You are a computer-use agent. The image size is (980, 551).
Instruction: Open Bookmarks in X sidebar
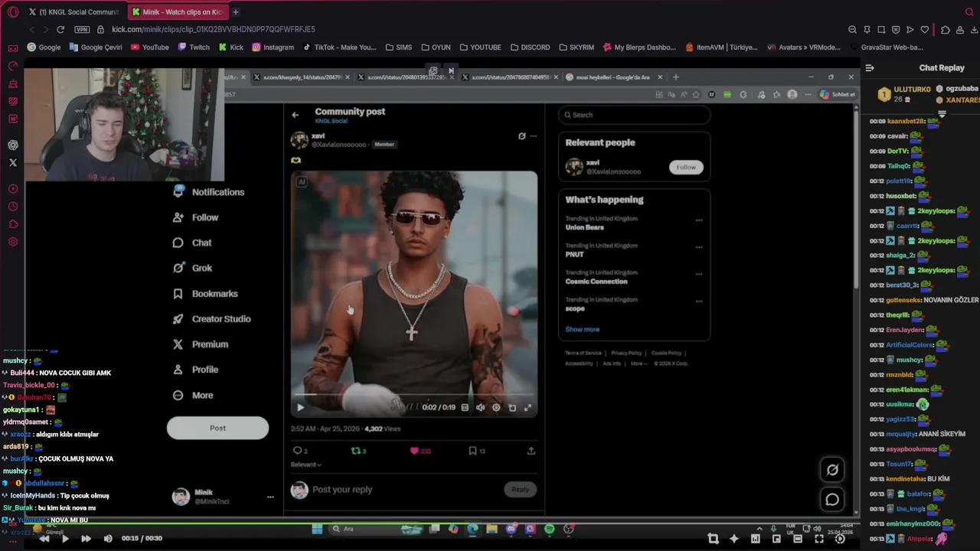pos(205,294)
